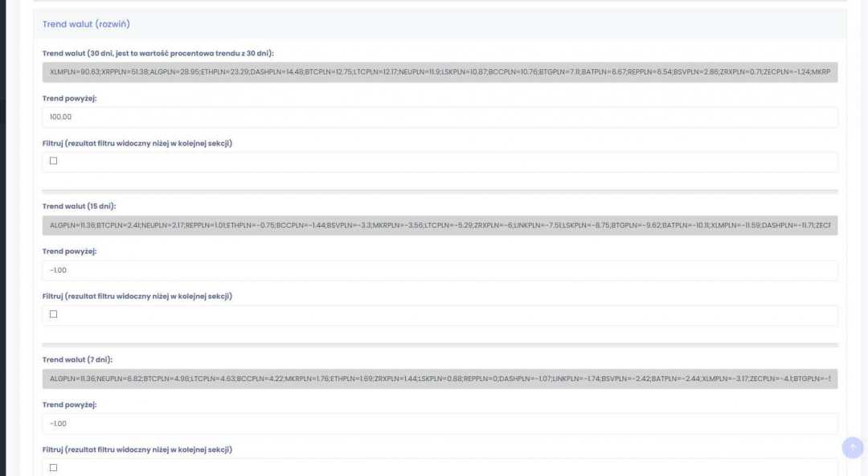Enable Filtruj checkbox for the 30-day trend

[x=54, y=161]
